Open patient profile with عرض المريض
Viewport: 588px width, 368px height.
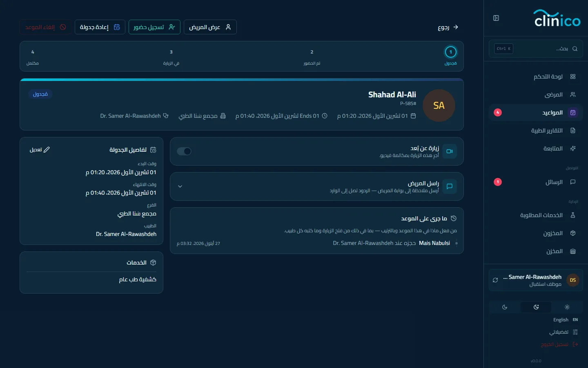(x=210, y=27)
